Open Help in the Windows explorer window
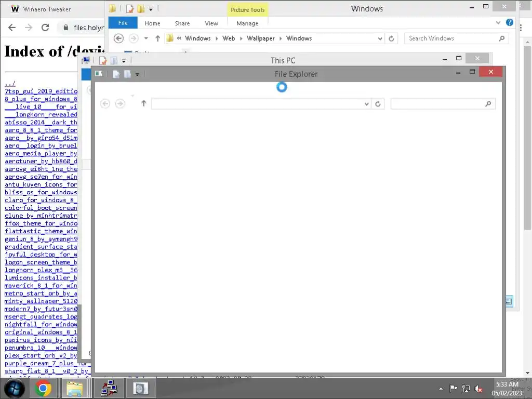532x399 pixels. (509, 22)
